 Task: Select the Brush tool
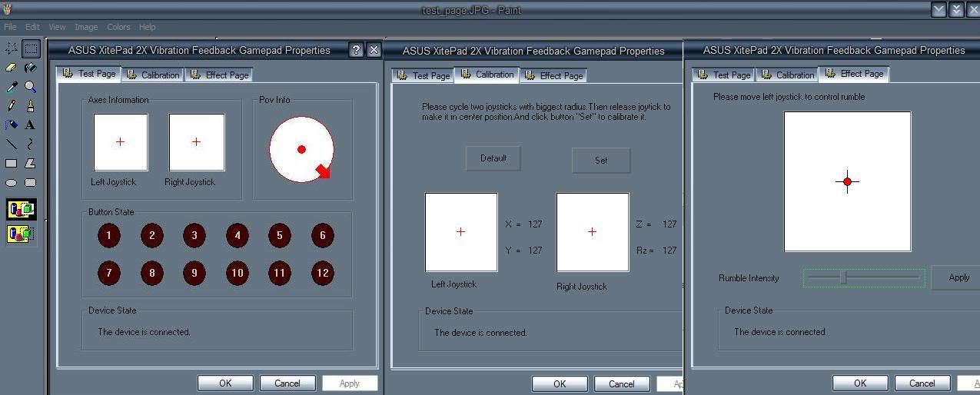pos(31,105)
